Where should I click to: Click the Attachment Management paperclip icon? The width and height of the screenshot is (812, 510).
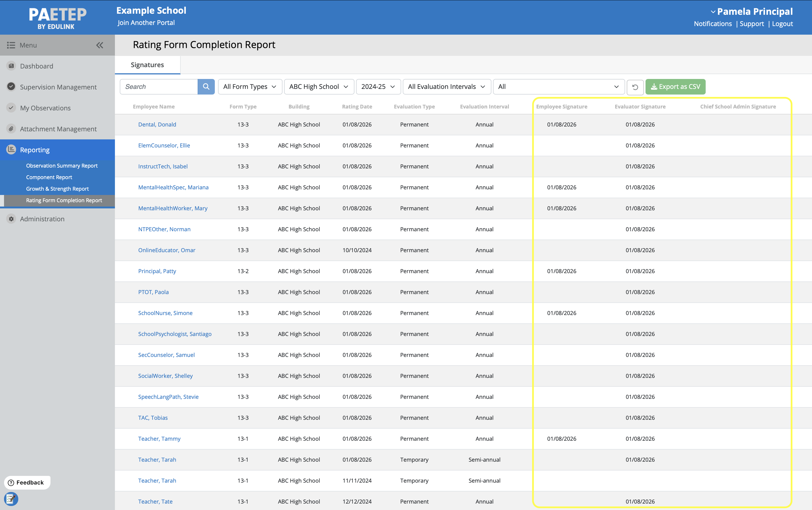pyautogui.click(x=12, y=129)
